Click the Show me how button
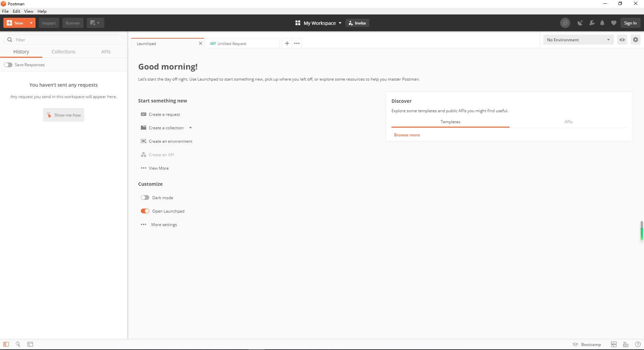Viewport: 644px width, 350px height. pos(63,115)
